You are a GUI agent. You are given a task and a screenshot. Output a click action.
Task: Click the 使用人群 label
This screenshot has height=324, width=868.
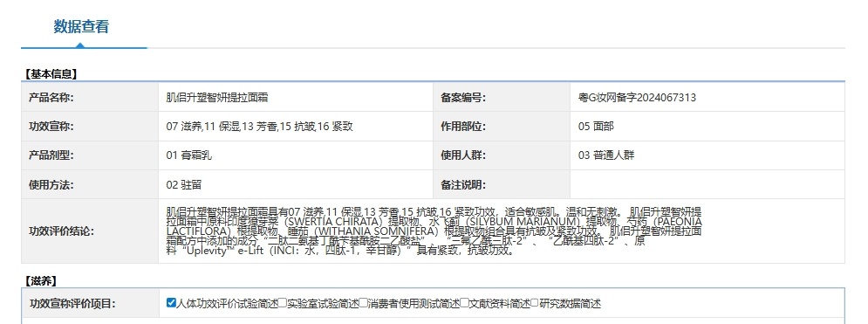pyautogui.click(x=463, y=155)
